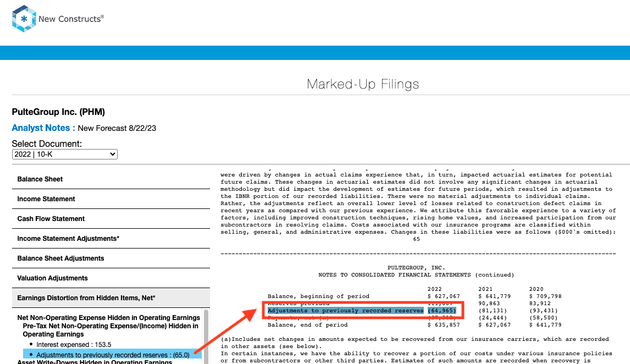This screenshot has width=630, height=364.
Task: Click the Marked-Up Filings page title
Action: tap(363, 84)
